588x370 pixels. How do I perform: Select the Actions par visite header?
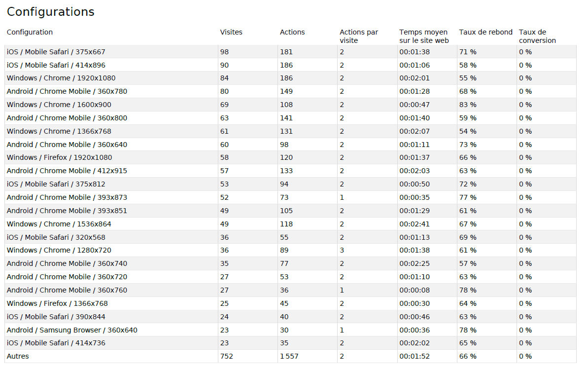(x=359, y=36)
